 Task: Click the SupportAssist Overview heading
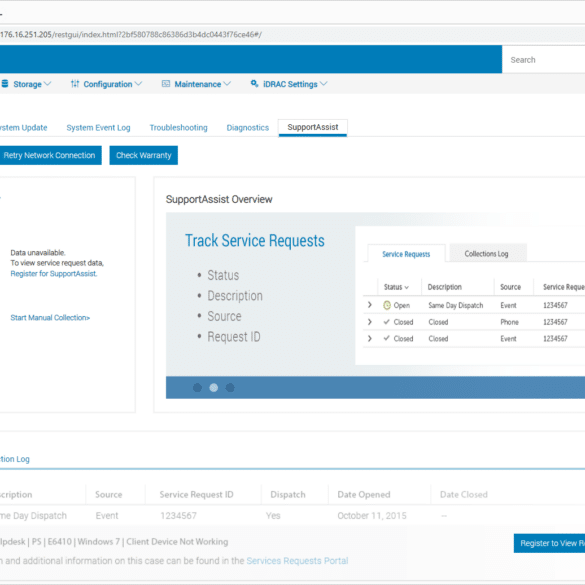tap(219, 199)
